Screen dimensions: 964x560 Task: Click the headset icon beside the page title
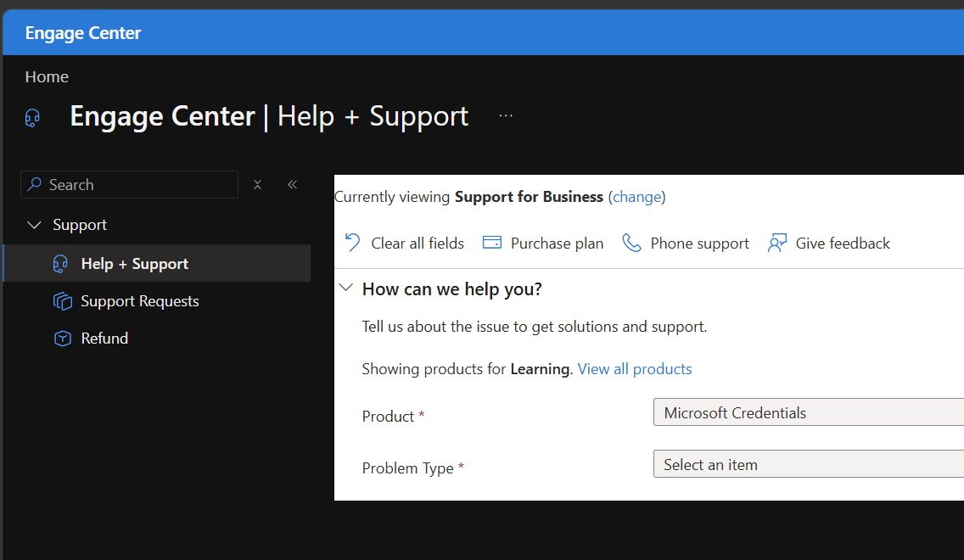pos(32,117)
